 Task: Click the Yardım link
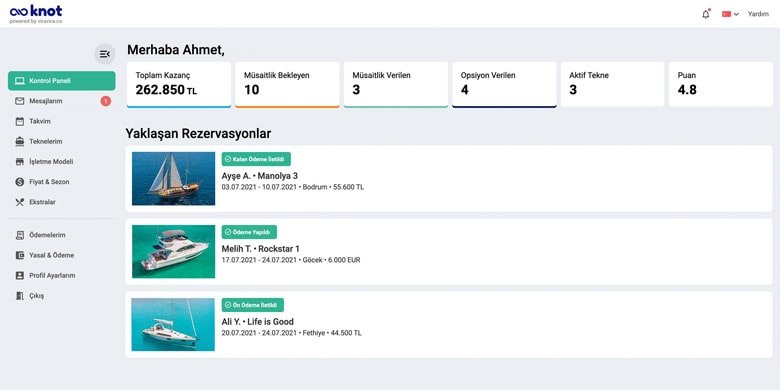tap(758, 14)
